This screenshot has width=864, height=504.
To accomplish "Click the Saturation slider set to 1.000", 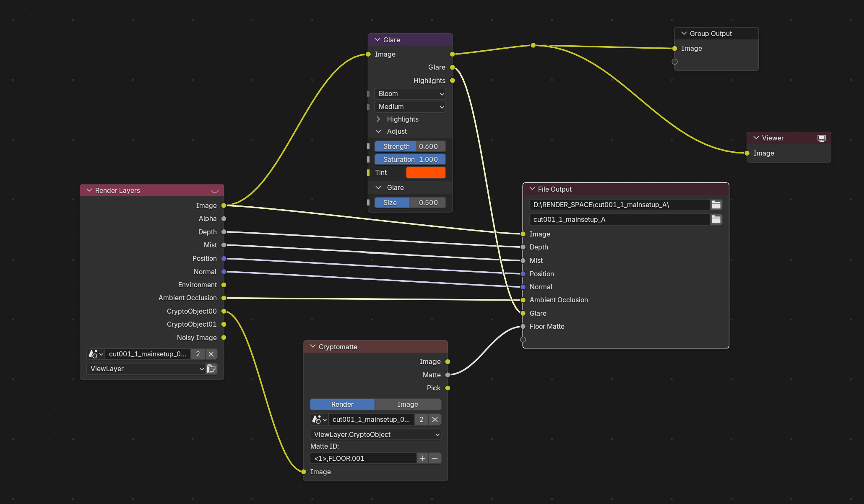I will (x=410, y=159).
